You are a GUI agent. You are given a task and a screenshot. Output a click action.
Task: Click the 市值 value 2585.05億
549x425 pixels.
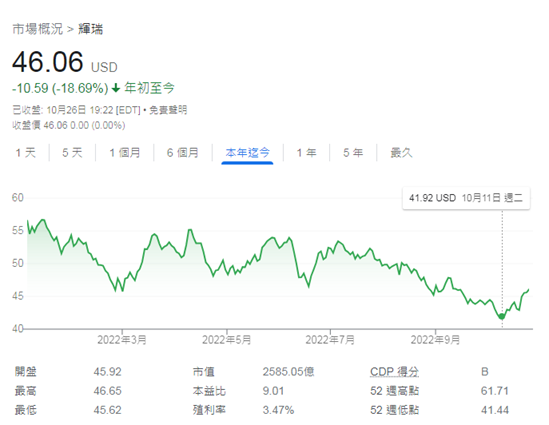coord(289,372)
